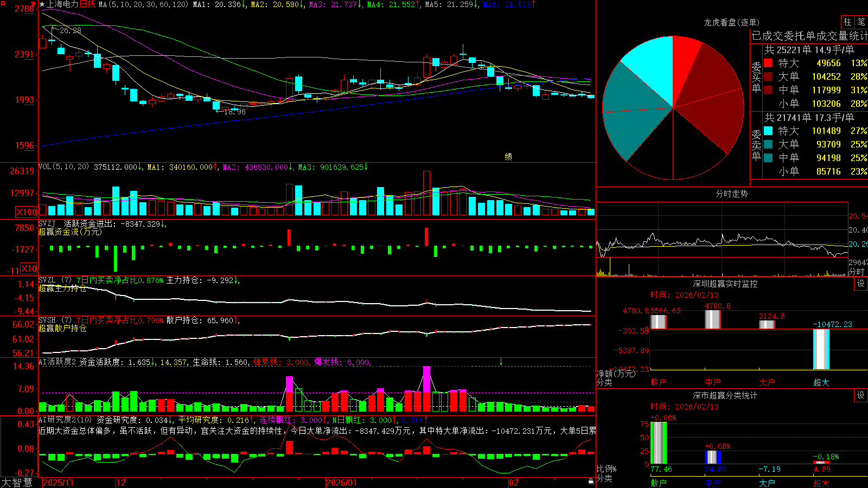Click the blue 中户 bar above 24.83
Screen dimensions: 868x488
click(x=712, y=457)
